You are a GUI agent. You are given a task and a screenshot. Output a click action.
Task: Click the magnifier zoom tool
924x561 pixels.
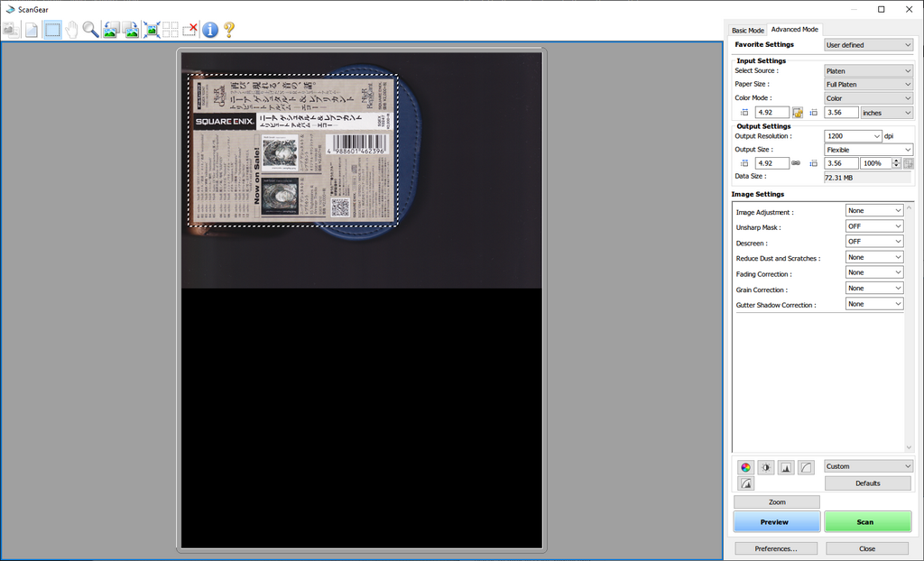tap(90, 30)
